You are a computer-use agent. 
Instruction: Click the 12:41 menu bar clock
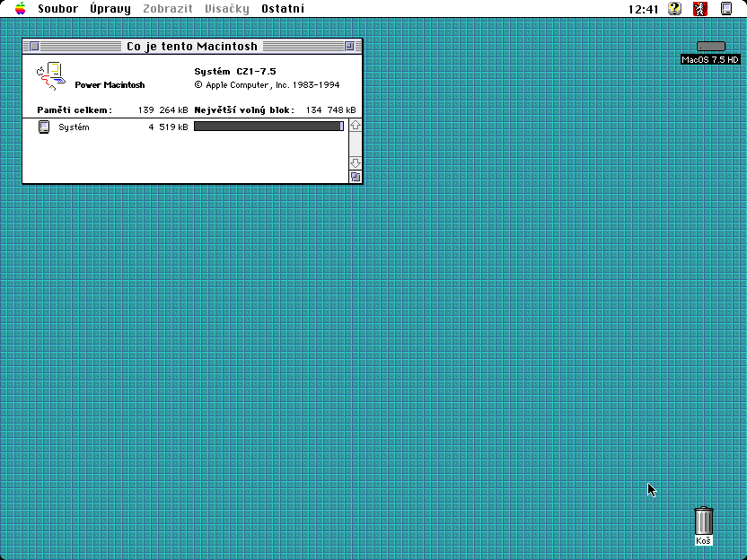pos(643,9)
